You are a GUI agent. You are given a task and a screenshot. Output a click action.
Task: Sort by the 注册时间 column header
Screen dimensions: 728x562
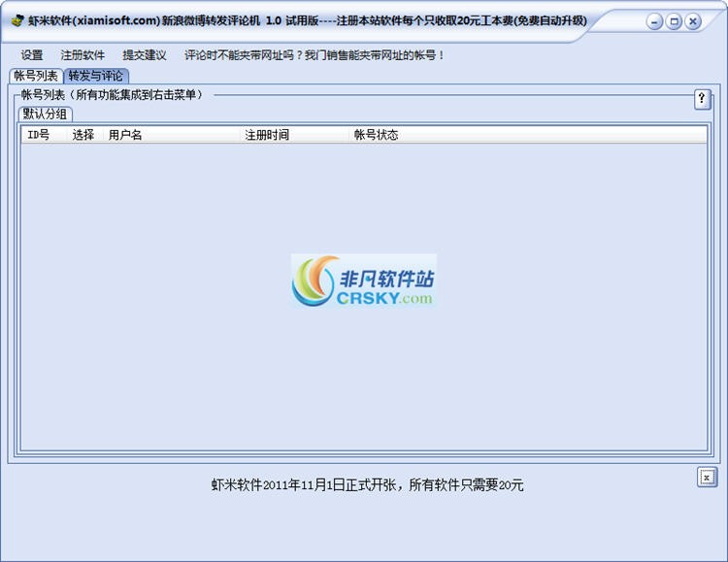coord(294,135)
